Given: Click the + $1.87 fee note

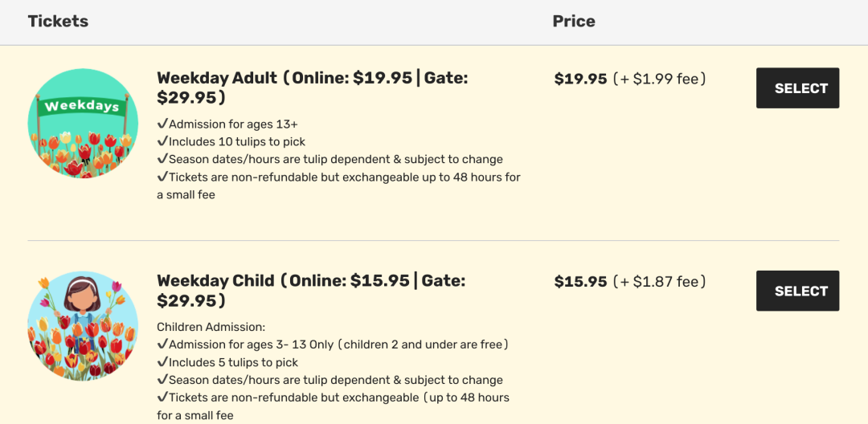Looking at the screenshot, I should (x=659, y=282).
